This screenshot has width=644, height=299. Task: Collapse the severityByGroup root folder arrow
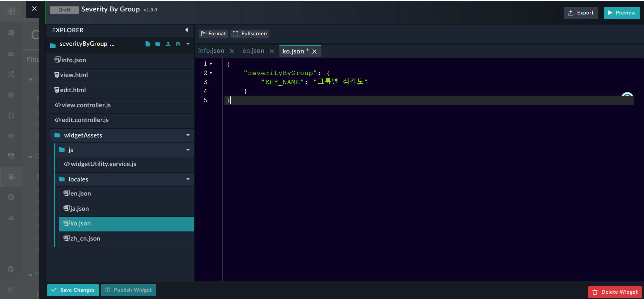[188, 44]
